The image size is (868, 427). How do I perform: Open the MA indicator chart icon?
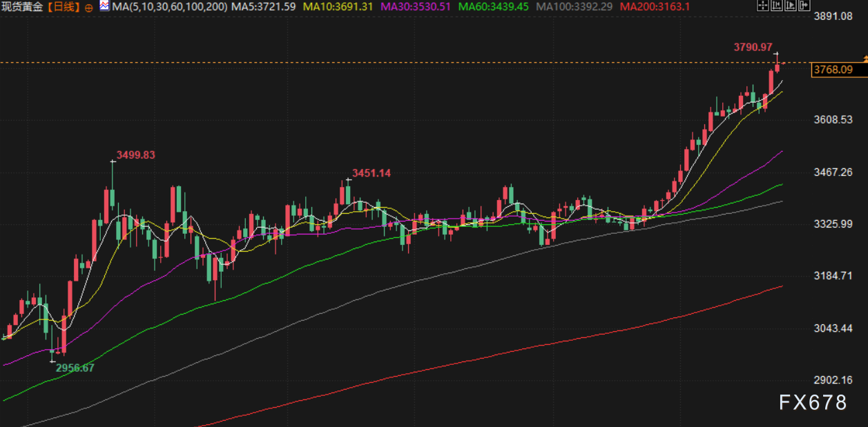point(104,7)
